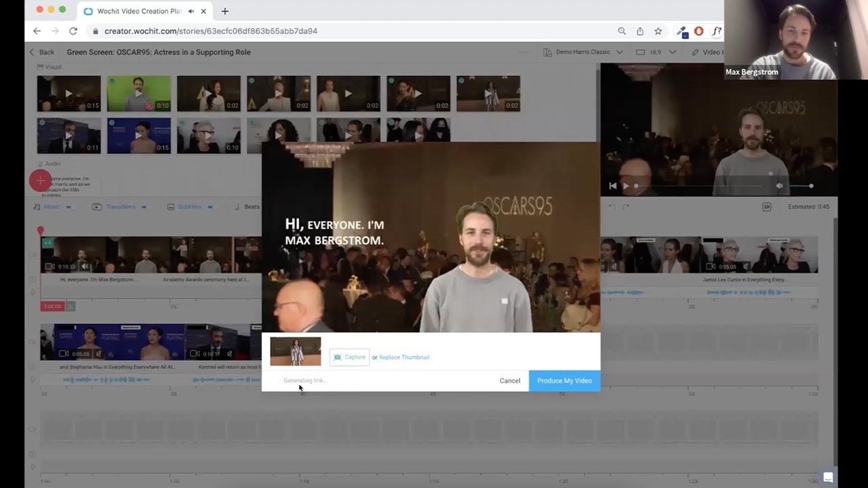Image resolution: width=868 pixels, height=488 pixels.
Task: Adjust the preview volume slider handle
Action: tap(811, 186)
